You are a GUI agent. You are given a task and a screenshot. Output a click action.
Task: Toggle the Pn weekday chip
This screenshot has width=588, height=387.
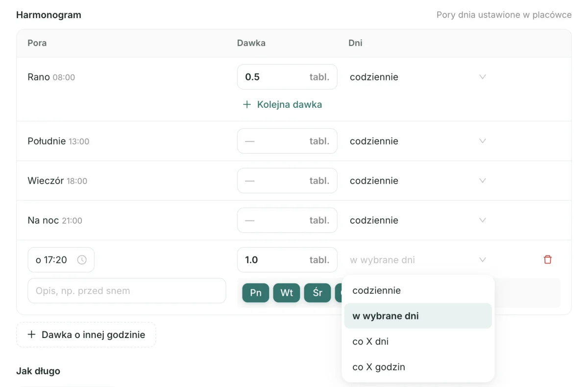(x=256, y=292)
